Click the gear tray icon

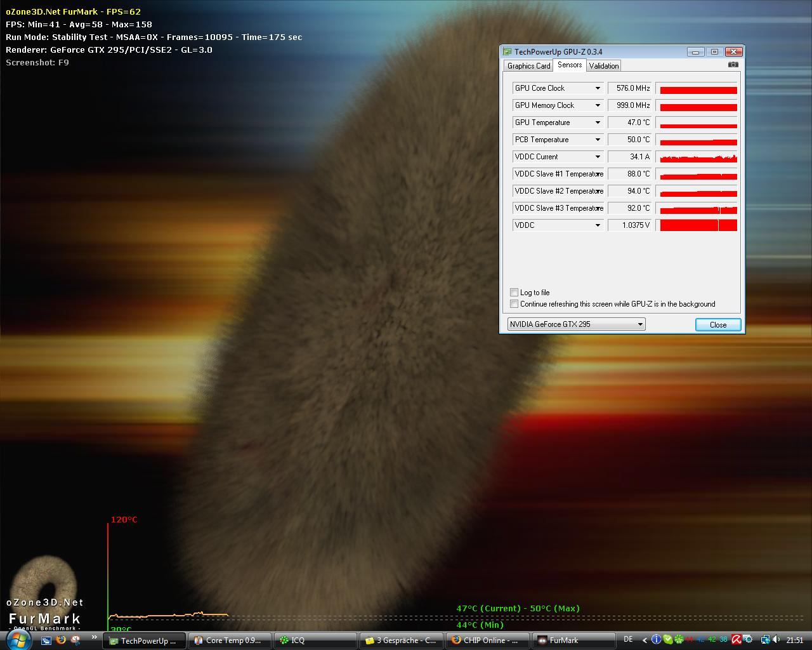tap(748, 640)
